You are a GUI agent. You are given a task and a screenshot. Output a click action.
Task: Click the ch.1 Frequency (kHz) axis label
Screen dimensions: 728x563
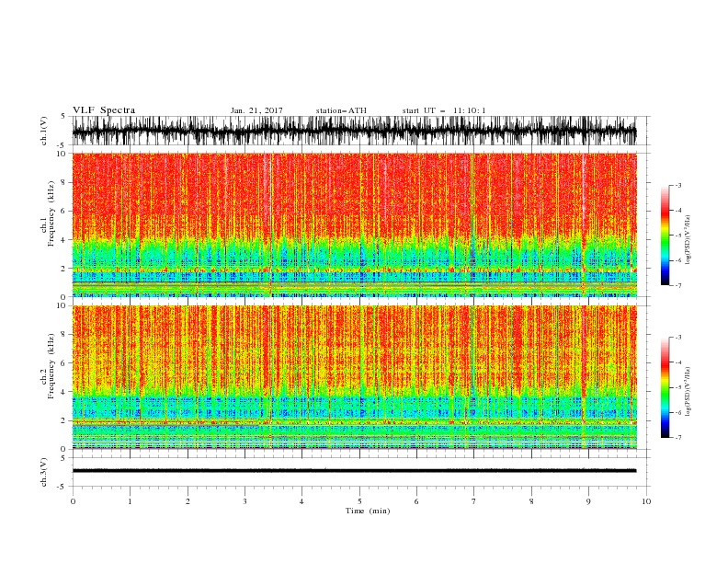[x=49, y=213]
